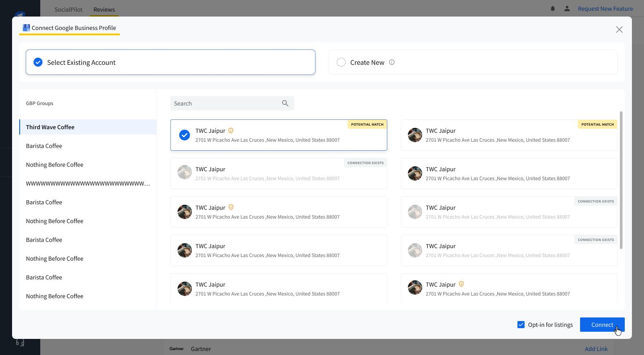Click Potential Match badge on the checked card
Screen dimensions: 644x355
(x=367, y=124)
